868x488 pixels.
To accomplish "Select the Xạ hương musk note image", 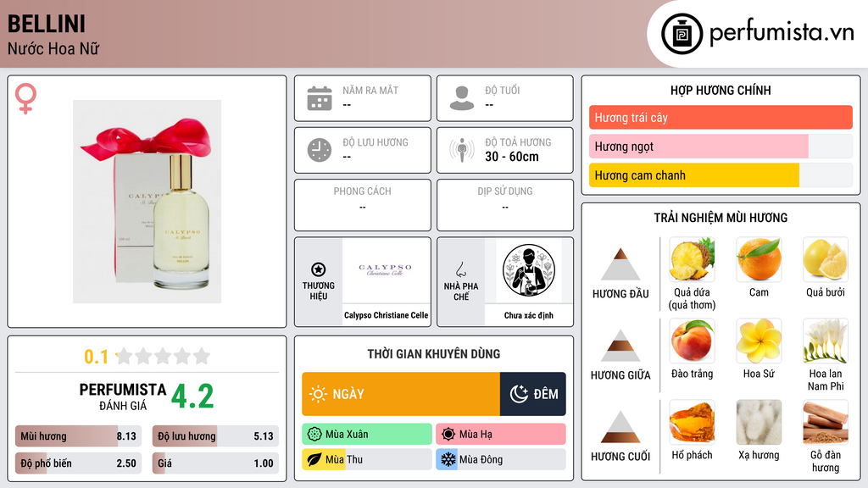I will pyautogui.click(x=759, y=422).
